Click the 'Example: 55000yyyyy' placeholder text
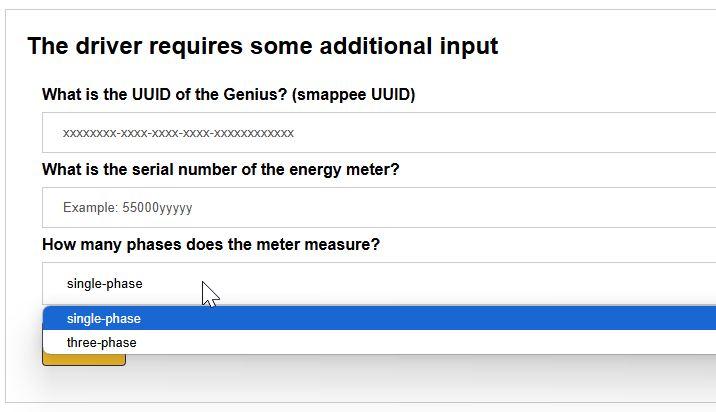This screenshot has width=716, height=412. 127,207
